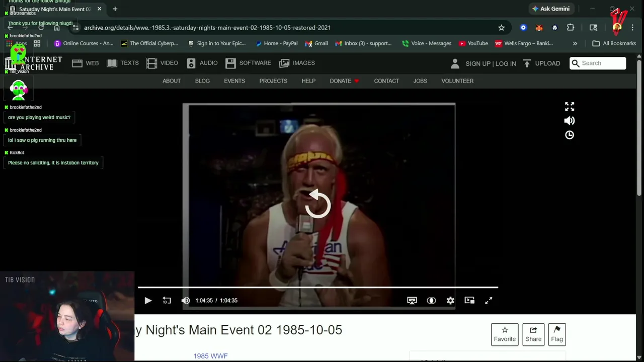Open the IMAGES media section
This screenshot has height=362, width=644.
pos(297,63)
